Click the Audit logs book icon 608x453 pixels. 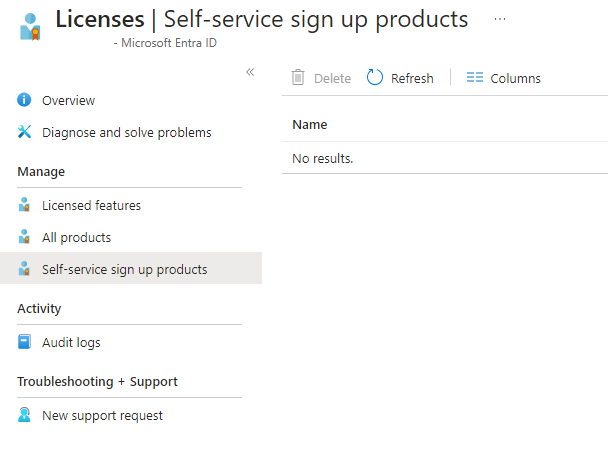click(25, 342)
